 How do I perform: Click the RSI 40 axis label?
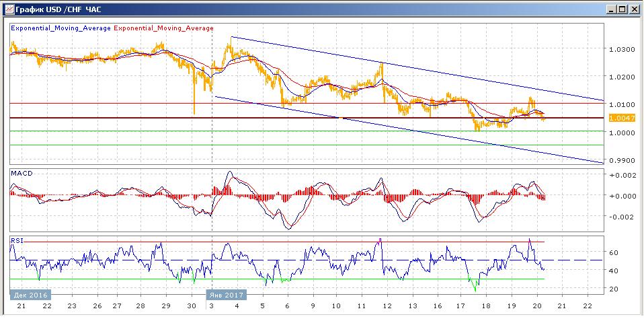tap(614, 271)
